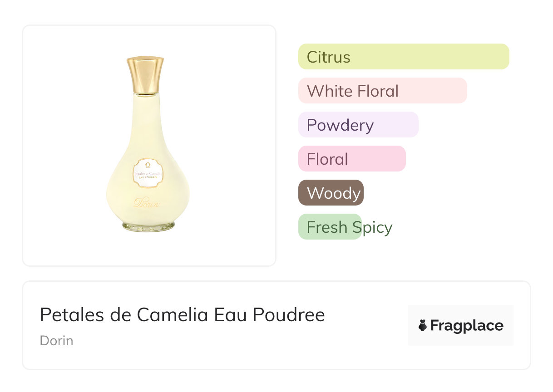The image size is (553, 392).
Task: Click the Fragplace wordmark text
Action: point(467,326)
